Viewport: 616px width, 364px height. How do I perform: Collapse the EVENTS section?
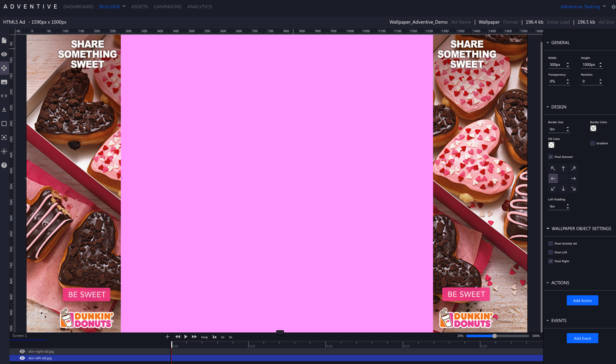[548, 321]
